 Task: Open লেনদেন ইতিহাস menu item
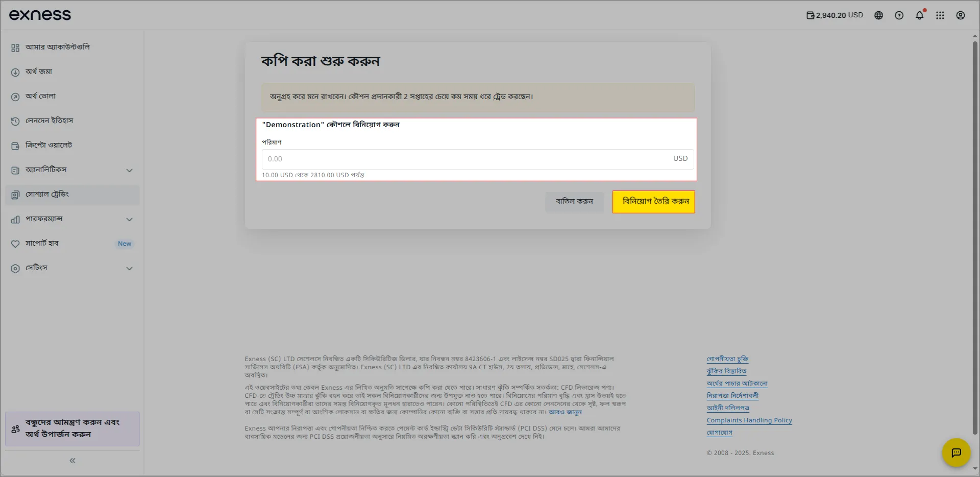coord(72,121)
